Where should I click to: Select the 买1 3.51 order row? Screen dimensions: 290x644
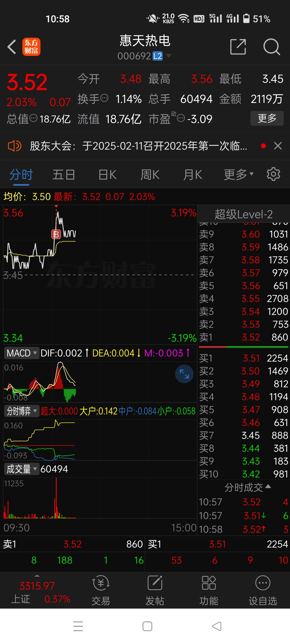coord(244,358)
